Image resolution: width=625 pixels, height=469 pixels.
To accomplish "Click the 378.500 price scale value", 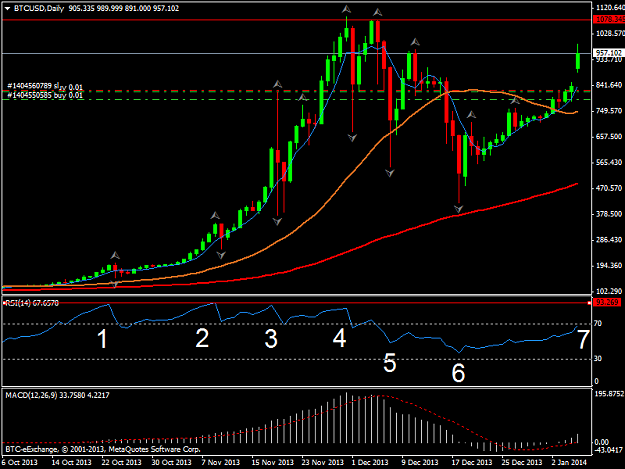I will [x=608, y=214].
